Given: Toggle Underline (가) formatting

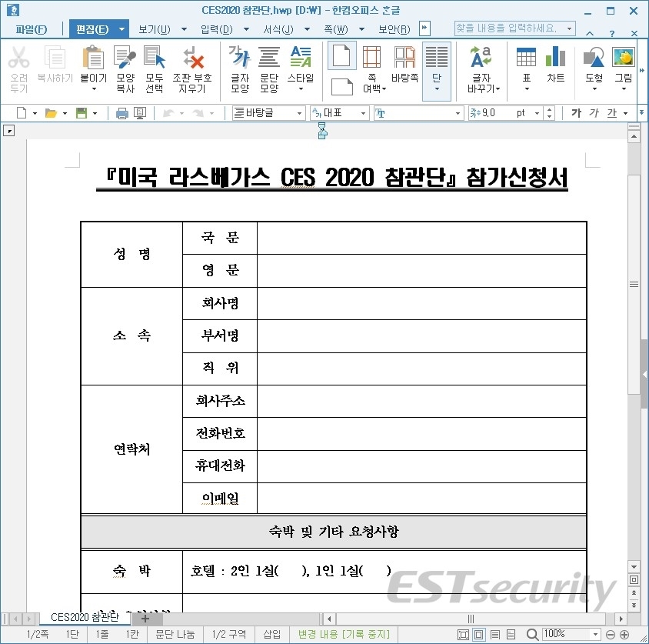Looking at the screenshot, I should 612,112.
